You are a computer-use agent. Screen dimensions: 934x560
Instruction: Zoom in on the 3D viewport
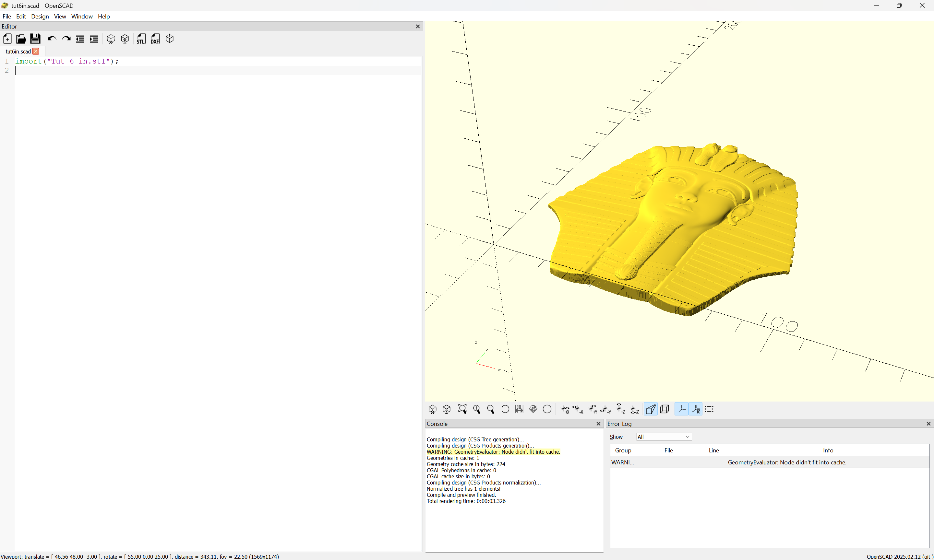pyautogui.click(x=476, y=409)
